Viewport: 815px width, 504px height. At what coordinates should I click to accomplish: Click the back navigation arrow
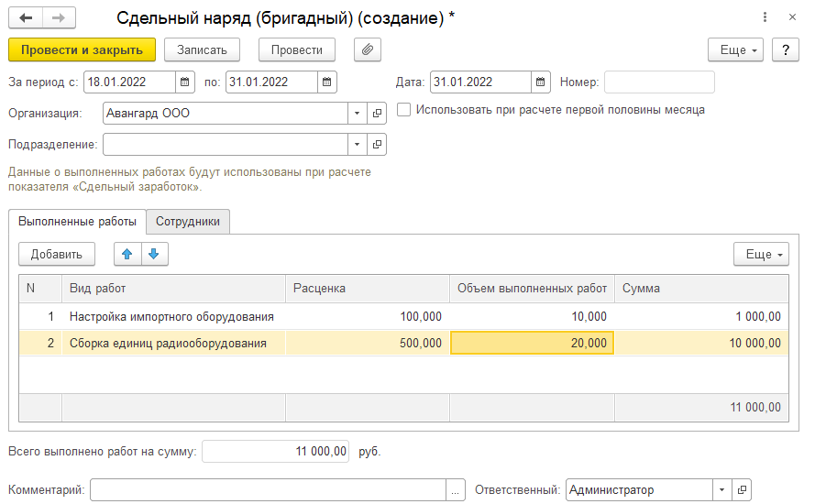pyautogui.click(x=26, y=18)
